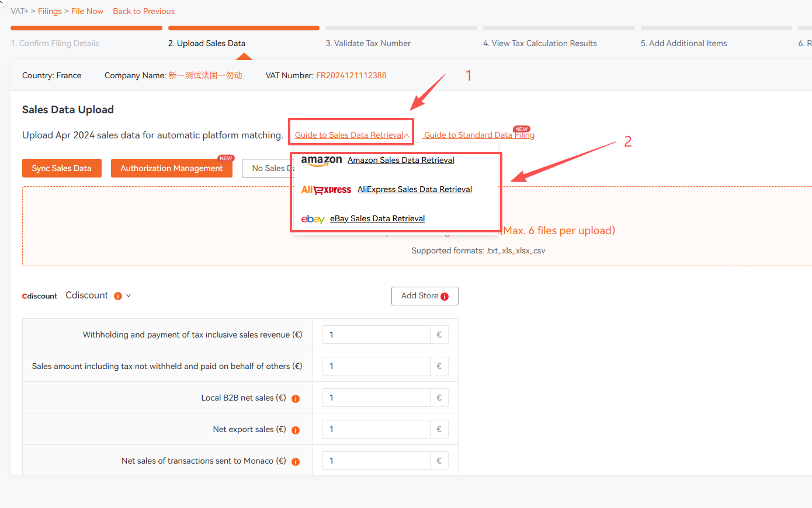Viewport: 812px width, 508px height.
Task: Click the company name in Chinese
Action: pos(206,75)
